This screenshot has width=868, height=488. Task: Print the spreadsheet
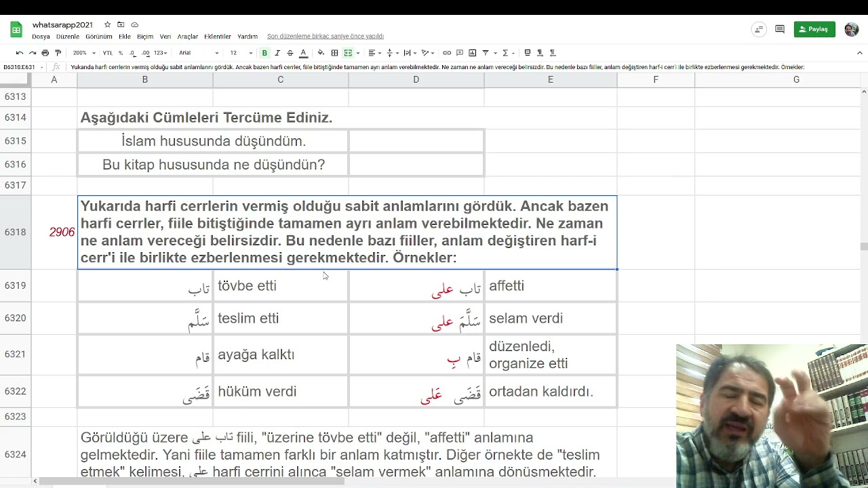pyautogui.click(x=45, y=53)
